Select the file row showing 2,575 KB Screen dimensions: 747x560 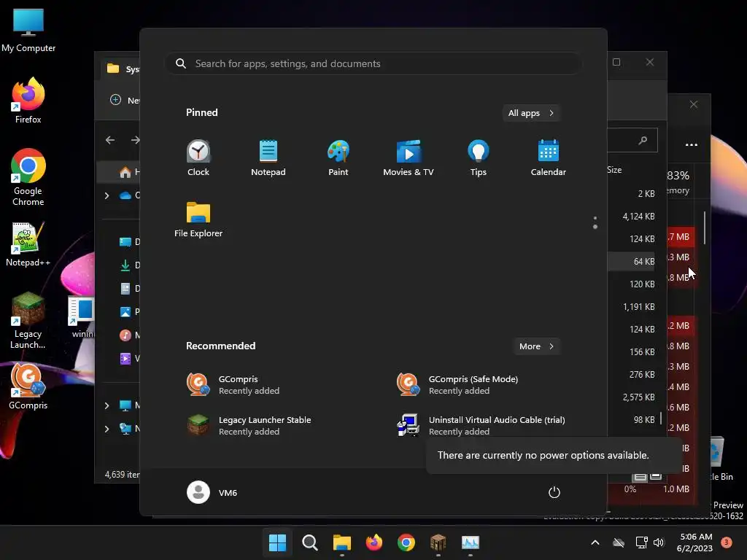coord(632,397)
